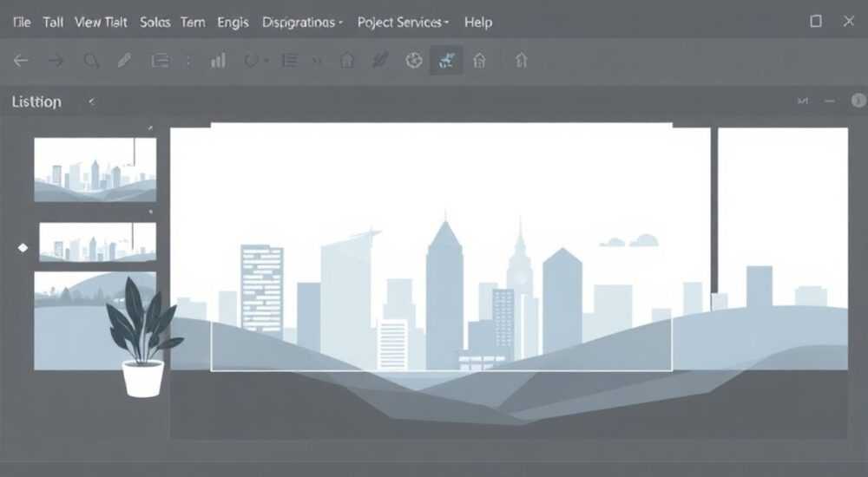Viewport: 868px width, 477px height.
Task: Go forward with the right arrow icon
Action: pyautogui.click(x=56, y=61)
